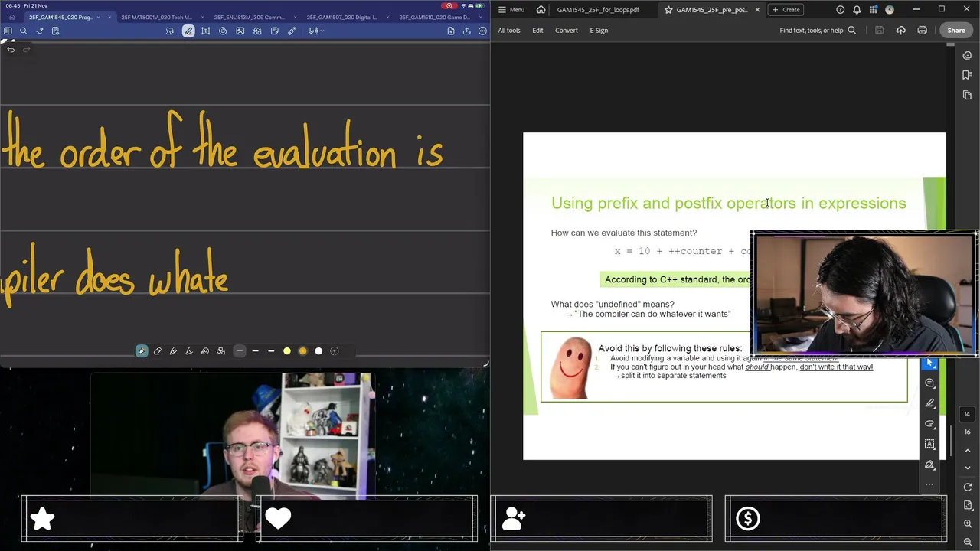Open the microphone recording dropdown
Image resolution: width=980 pixels, height=551 pixels.
pyautogui.click(x=315, y=31)
